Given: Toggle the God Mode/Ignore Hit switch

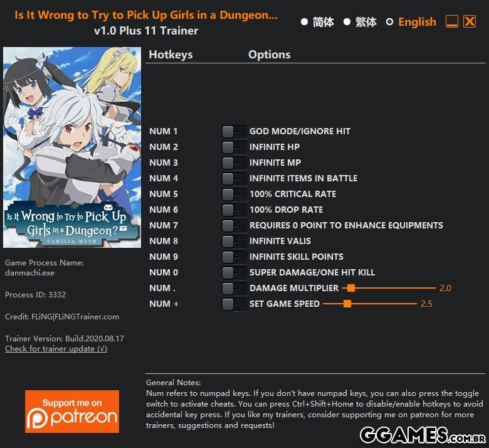Looking at the screenshot, I should 234,132.
